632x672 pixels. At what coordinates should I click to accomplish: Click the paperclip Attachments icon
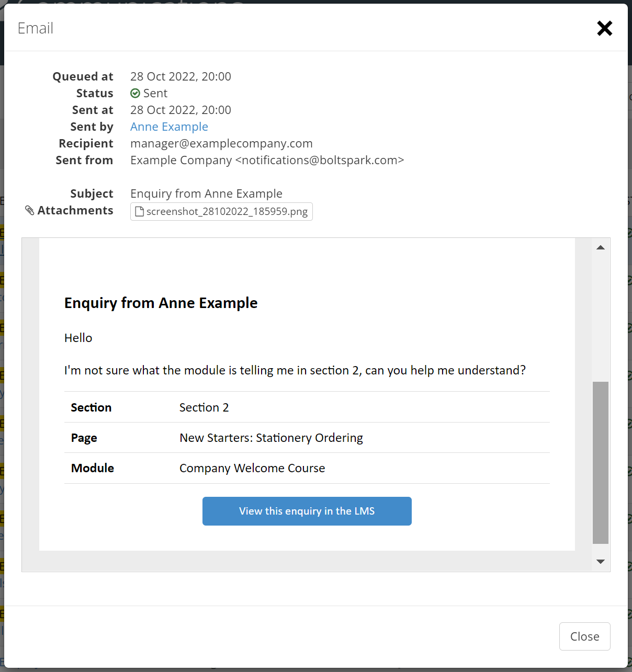coord(30,210)
